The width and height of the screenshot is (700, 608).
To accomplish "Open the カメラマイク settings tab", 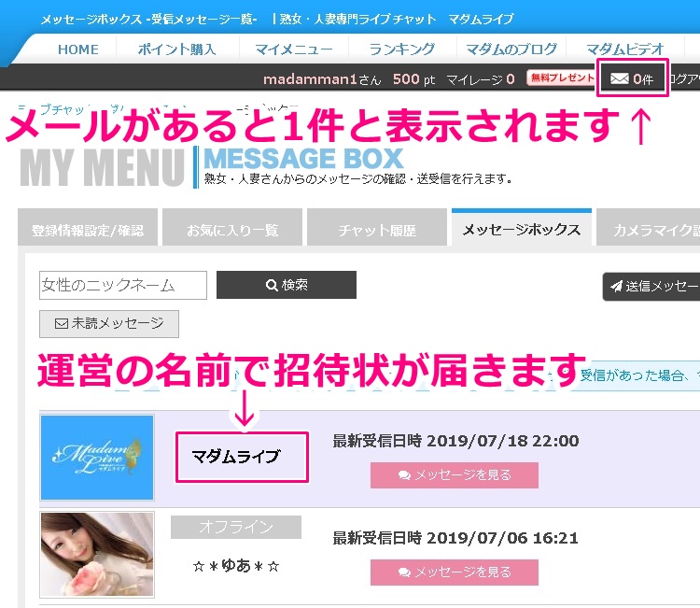I will (649, 227).
